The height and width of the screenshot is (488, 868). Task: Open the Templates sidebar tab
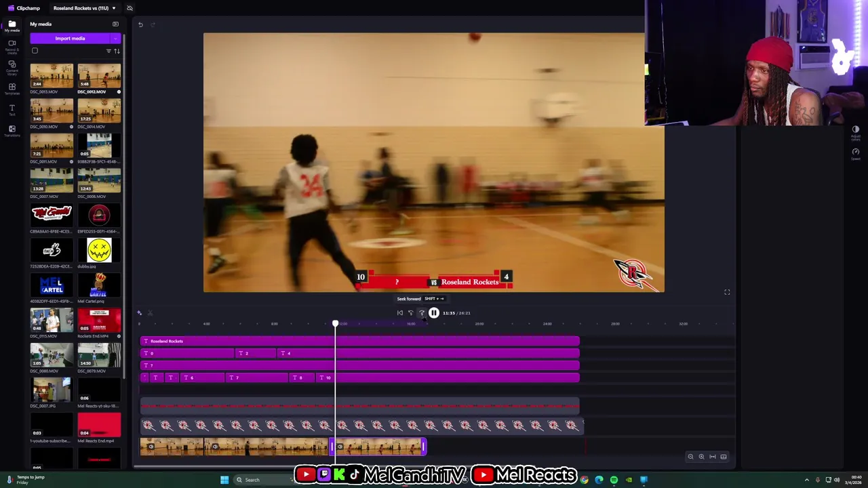coord(12,89)
